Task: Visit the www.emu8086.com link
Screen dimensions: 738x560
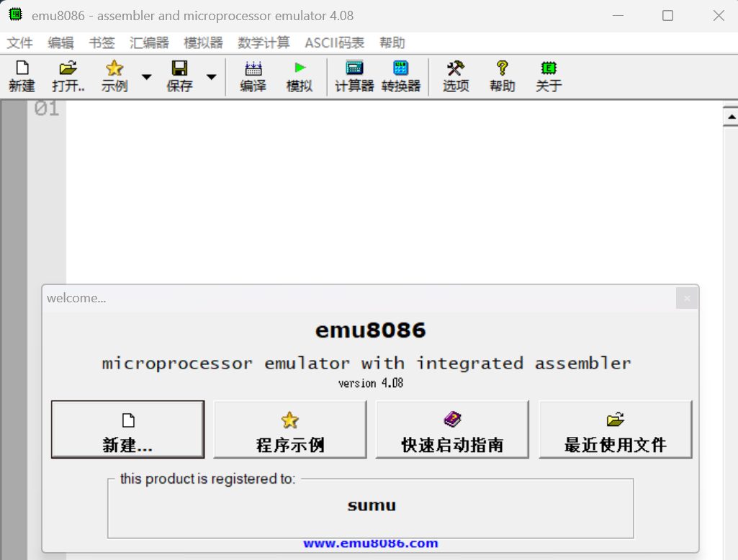Action: coord(371,544)
